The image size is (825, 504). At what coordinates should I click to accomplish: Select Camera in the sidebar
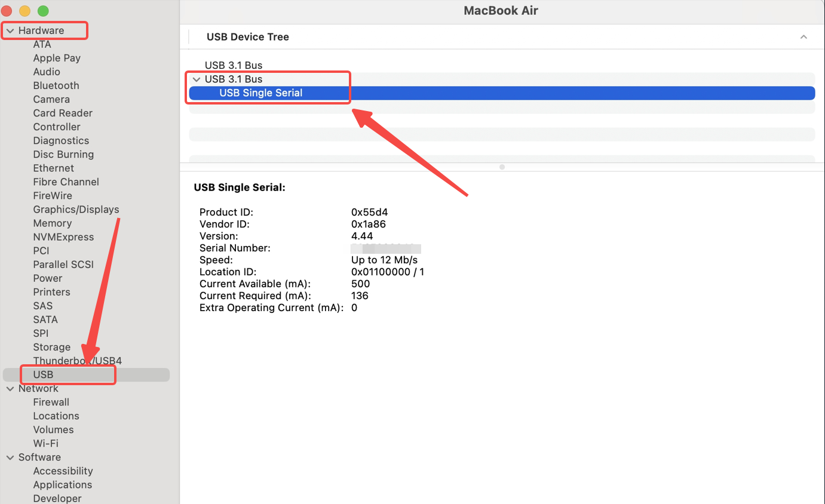click(51, 99)
